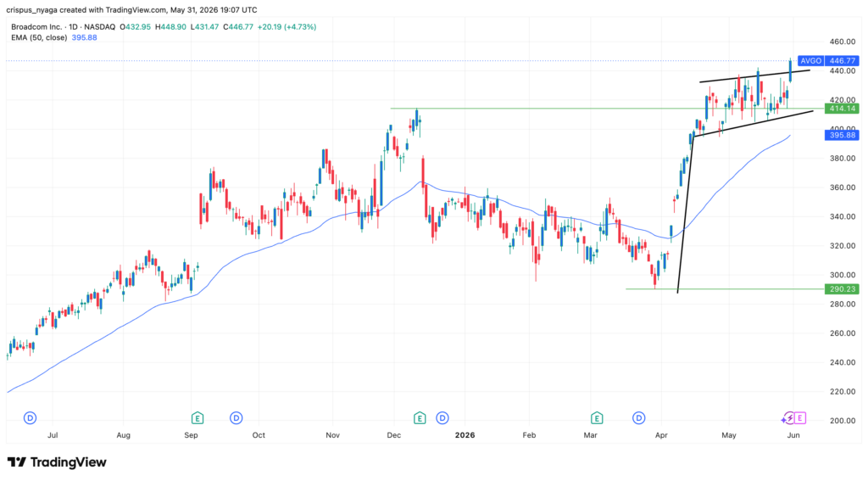Viewport: 868px width, 481px height.
Task: Click the TradingView logo
Action: [57, 462]
